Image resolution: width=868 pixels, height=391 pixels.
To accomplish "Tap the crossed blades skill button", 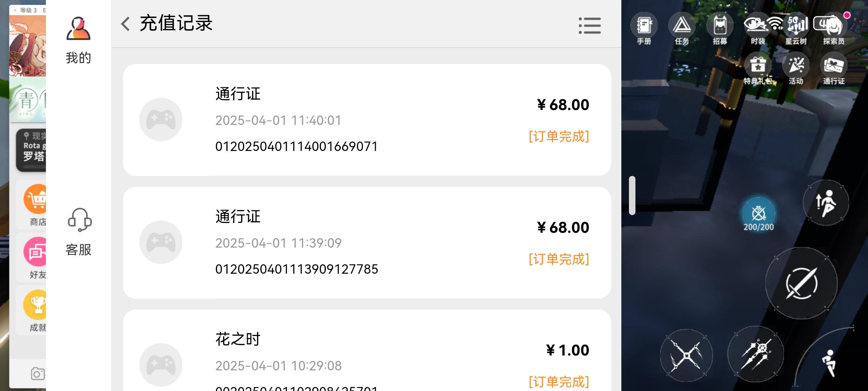I will click(x=686, y=356).
